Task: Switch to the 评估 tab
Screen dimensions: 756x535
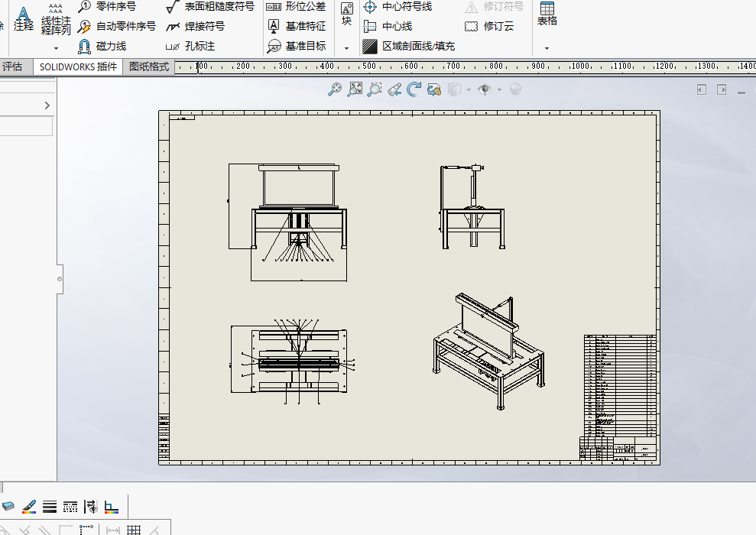Action: (x=12, y=66)
